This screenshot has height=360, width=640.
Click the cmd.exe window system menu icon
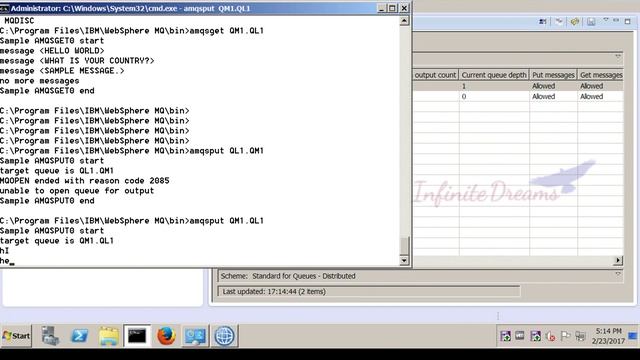point(4,8)
